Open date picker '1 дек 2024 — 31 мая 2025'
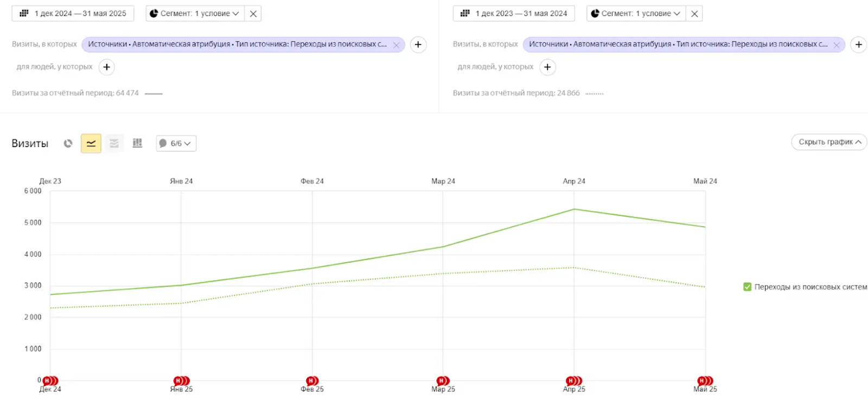868x406 pixels. [x=73, y=14]
